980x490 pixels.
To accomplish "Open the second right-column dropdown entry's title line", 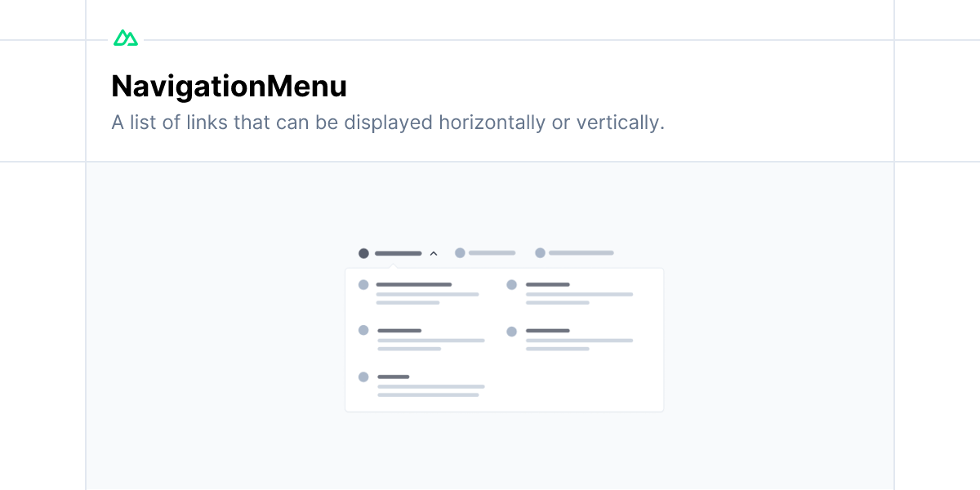I will pos(547,331).
